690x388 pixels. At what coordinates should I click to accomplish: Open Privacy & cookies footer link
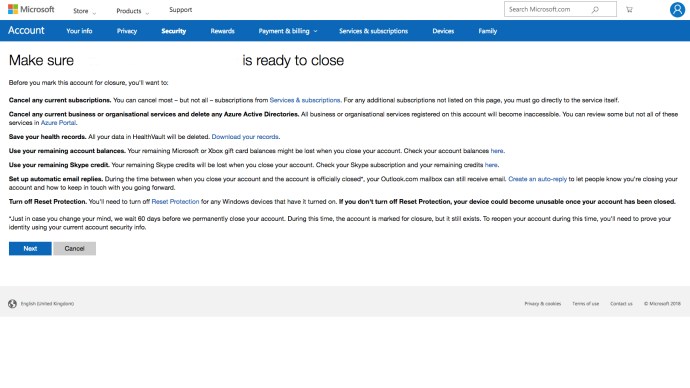click(543, 304)
